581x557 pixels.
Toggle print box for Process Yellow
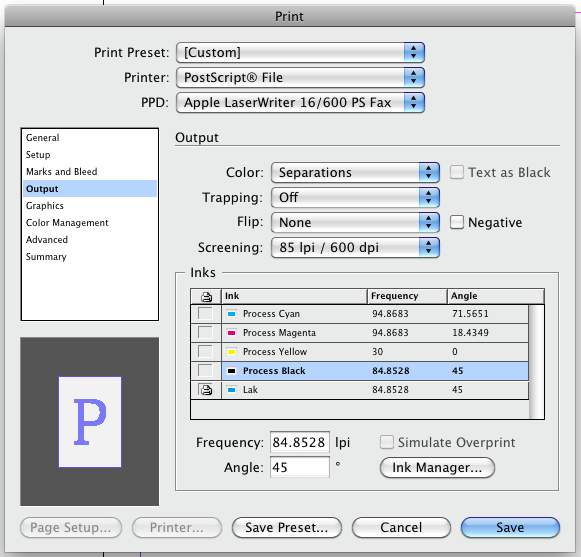[205, 351]
